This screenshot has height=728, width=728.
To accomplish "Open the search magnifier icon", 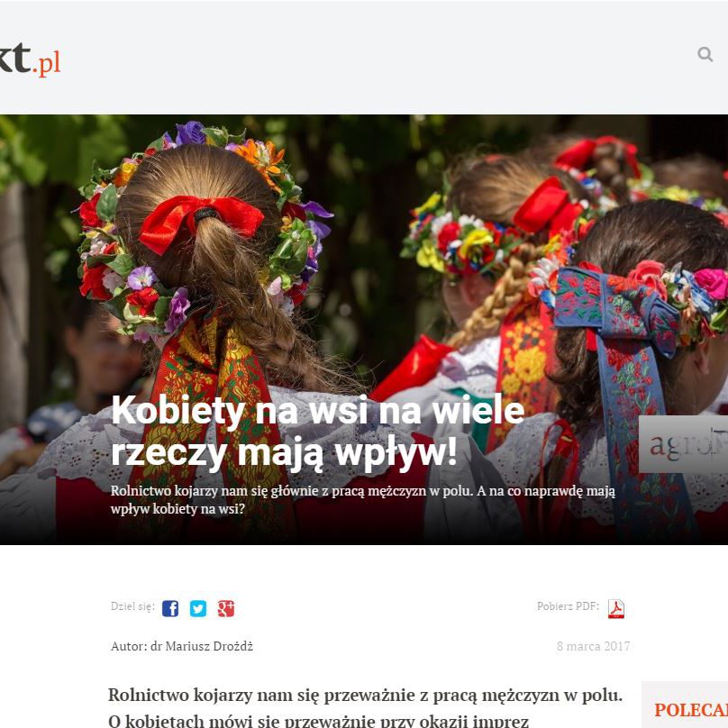I will pyautogui.click(x=705, y=54).
